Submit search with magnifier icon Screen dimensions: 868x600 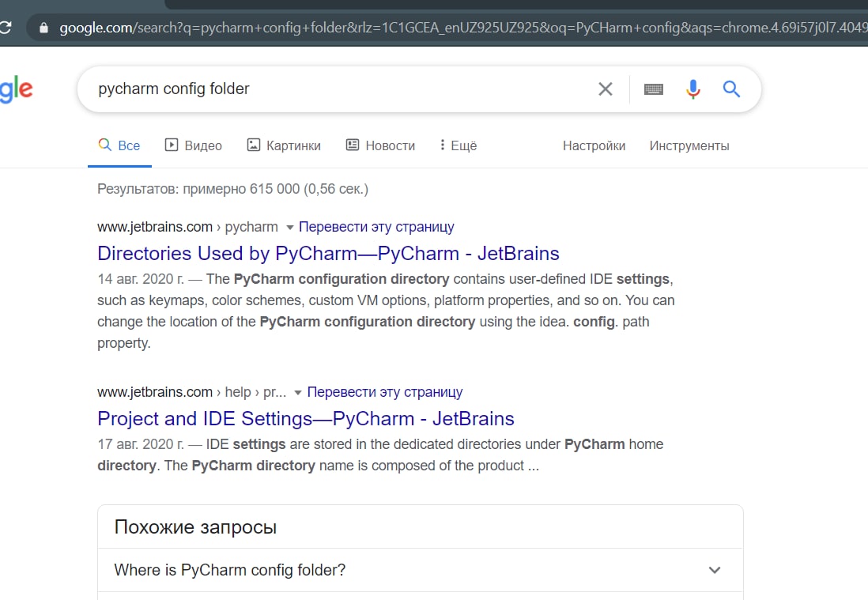[x=731, y=89]
